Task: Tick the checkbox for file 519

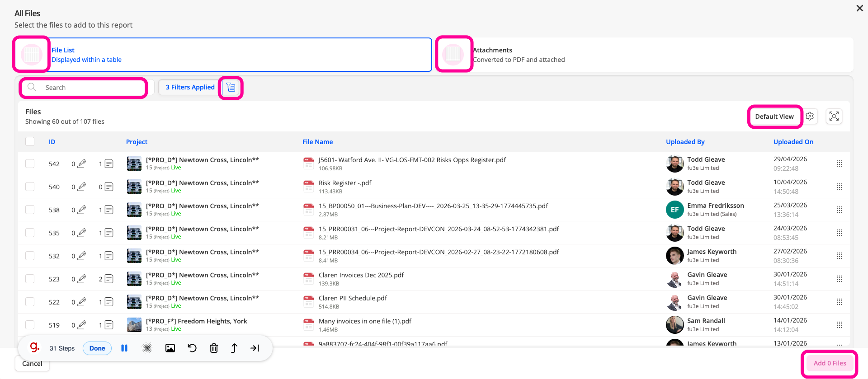Action: click(30, 325)
